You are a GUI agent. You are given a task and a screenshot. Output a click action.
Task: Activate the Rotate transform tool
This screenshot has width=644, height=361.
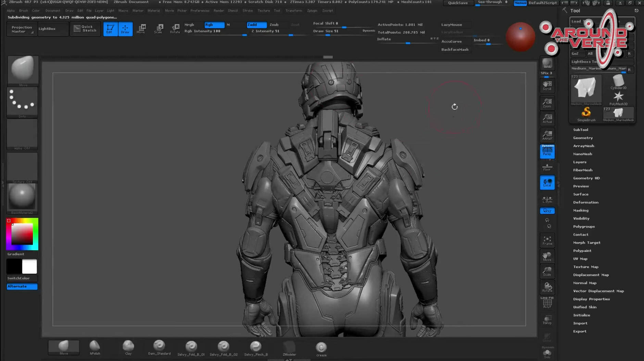pos(175,28)
